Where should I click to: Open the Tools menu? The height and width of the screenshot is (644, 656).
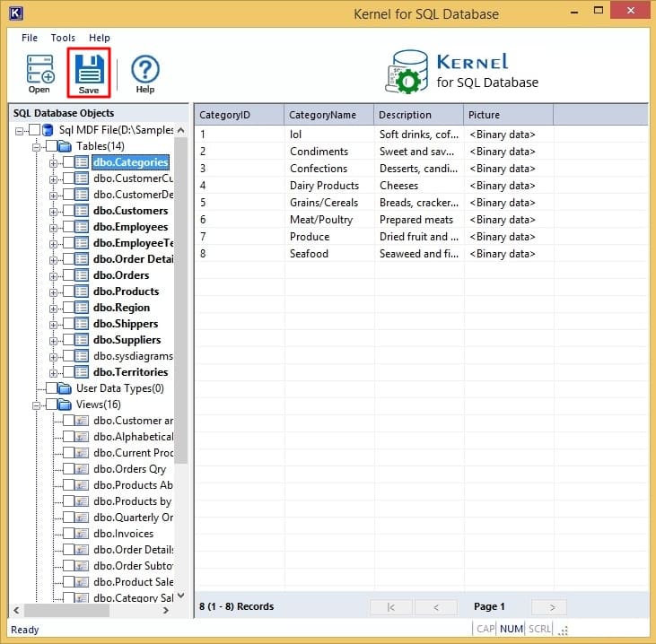pos(63,38)
